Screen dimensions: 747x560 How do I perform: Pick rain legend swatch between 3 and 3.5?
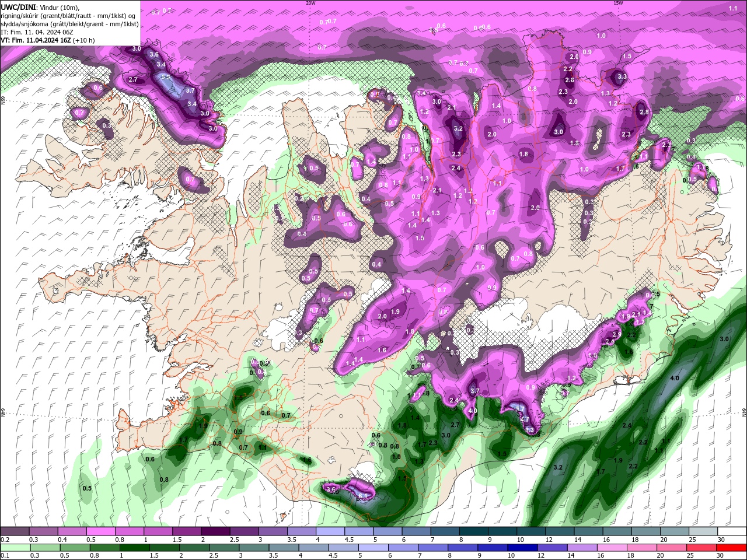pos(254,548)
